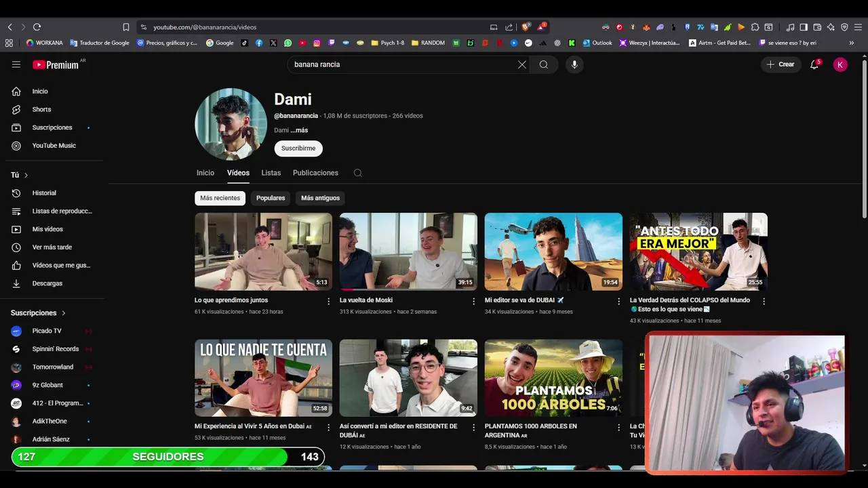This screenshot has height=488, width=868.
Task: Open the YouTube guide hamburger menu
Action: (16, 64)
